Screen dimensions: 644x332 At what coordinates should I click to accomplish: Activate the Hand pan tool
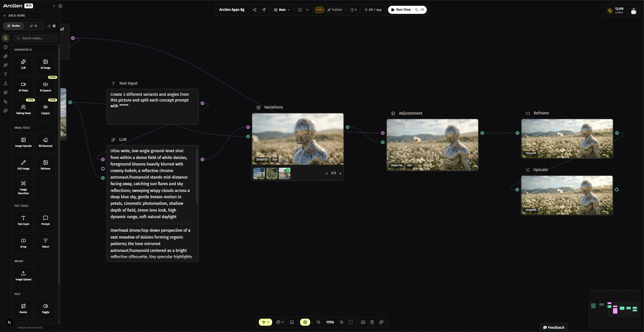point(279,322)
